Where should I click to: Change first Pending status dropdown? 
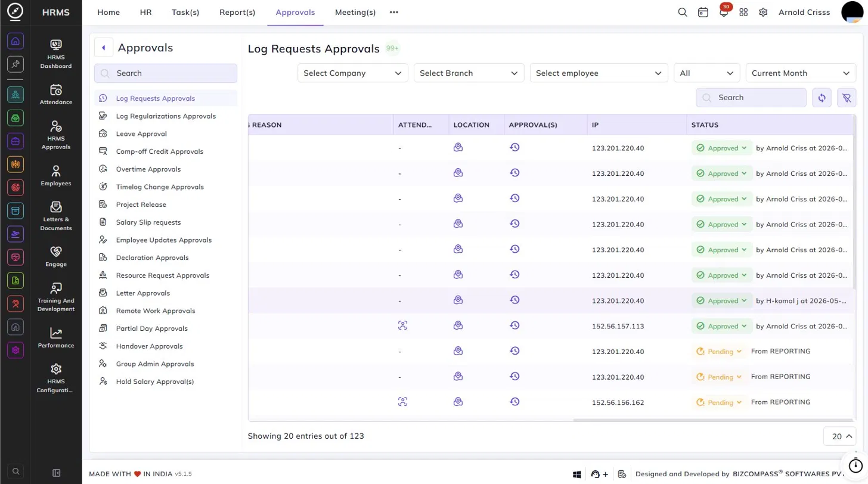coord(720,352)
